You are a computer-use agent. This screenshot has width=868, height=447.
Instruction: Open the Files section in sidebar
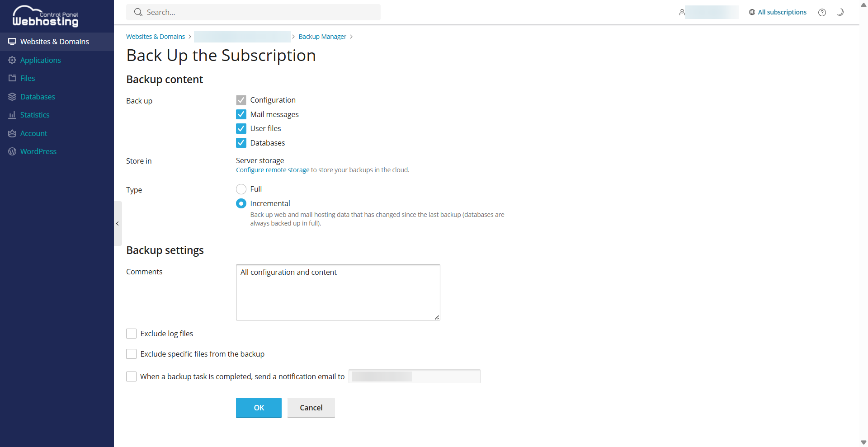click(x=28, y=78)
